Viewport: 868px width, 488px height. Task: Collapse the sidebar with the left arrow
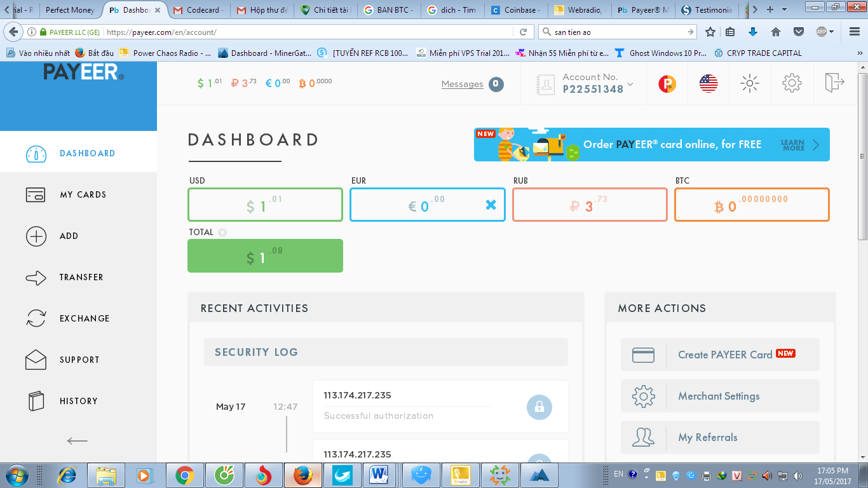(x=78, y=440)
